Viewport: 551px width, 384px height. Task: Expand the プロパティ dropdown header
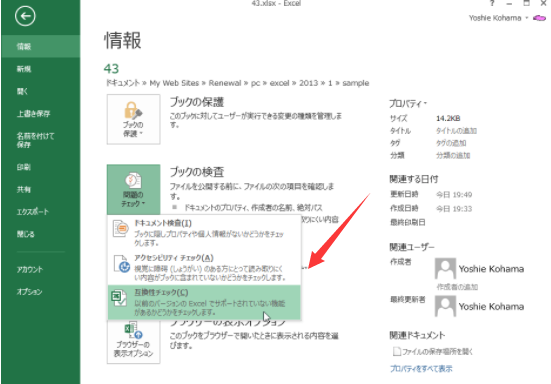(408, 104)
